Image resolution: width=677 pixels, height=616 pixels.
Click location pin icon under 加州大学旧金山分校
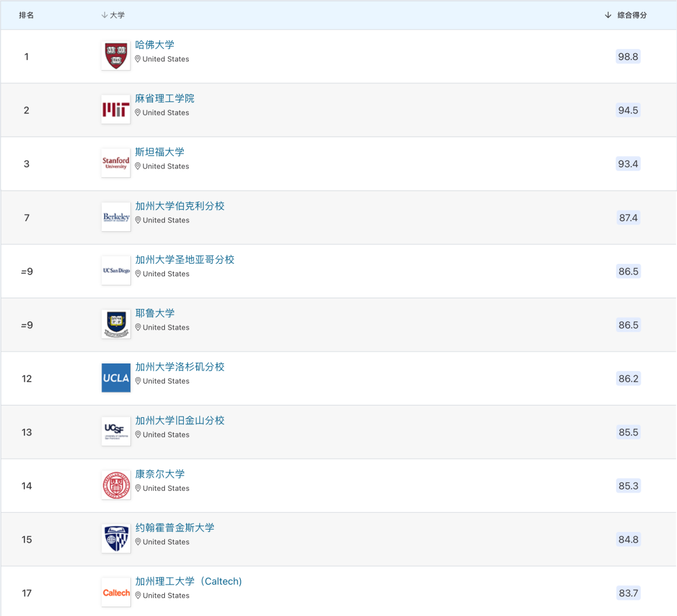[138, 435]
